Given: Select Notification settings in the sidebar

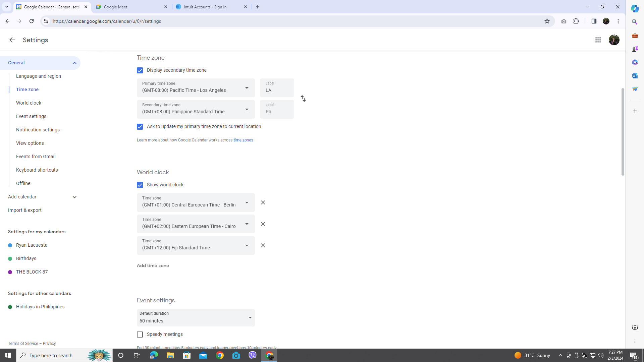Looking at the screenshot, I should 38,130.
